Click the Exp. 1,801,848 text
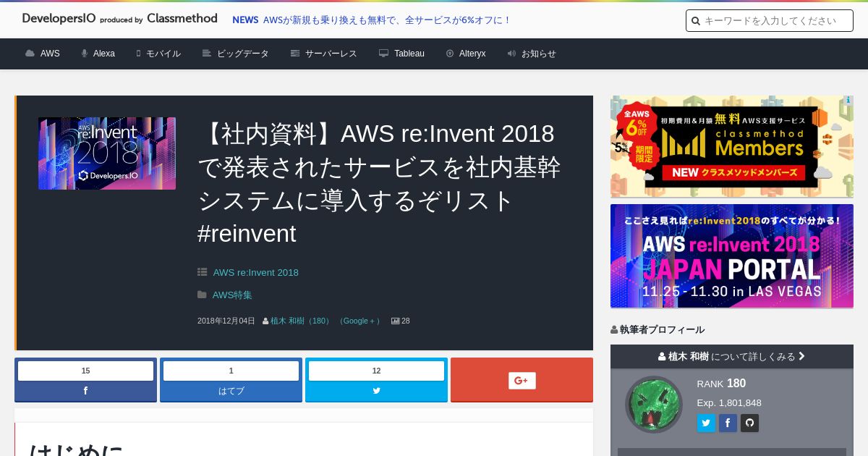The height and width of the screenshot is (456, 868). pyautogui.click(x=729, y=403)
